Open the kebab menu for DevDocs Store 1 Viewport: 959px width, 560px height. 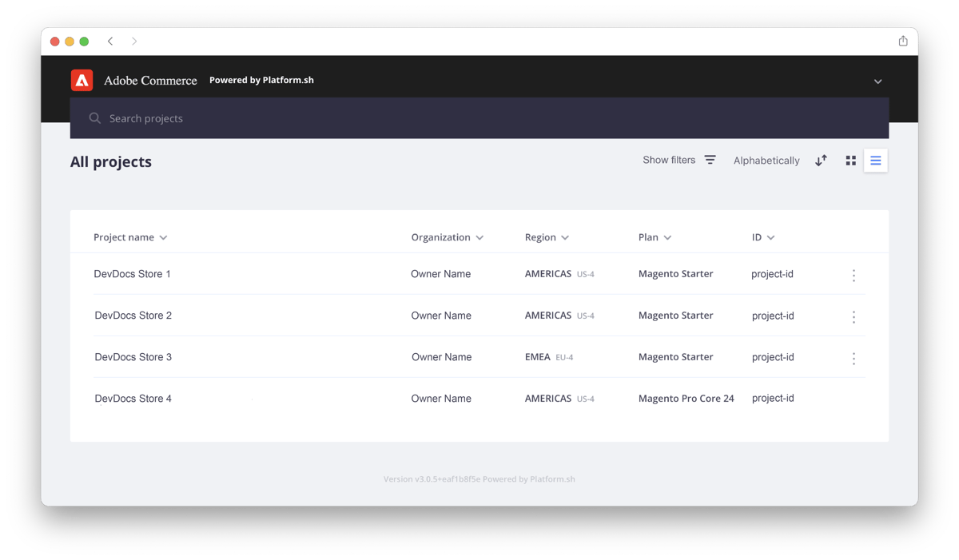click(x=854, y=275)
